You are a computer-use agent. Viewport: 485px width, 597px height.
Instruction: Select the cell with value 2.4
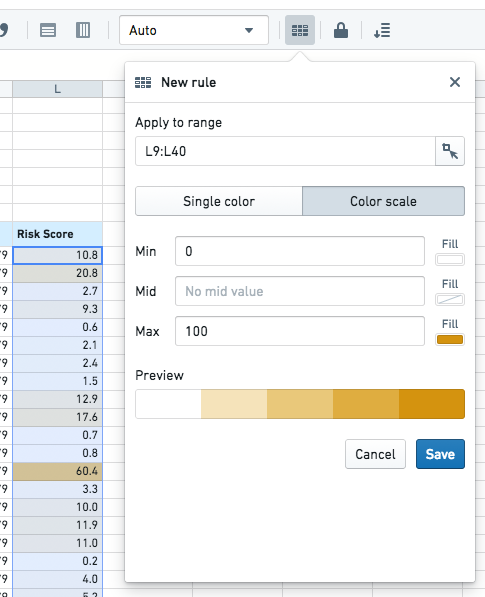coord(57,363)
